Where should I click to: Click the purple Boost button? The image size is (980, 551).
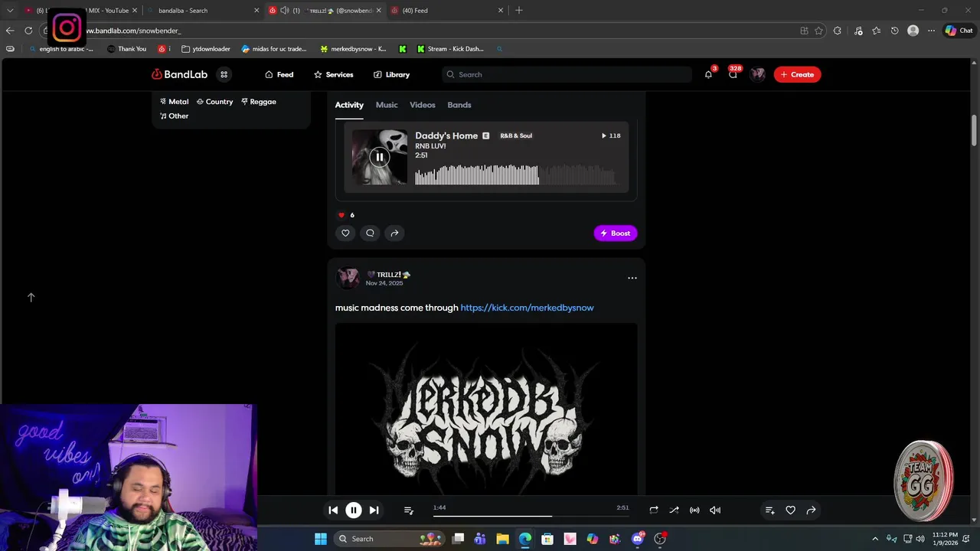[x=616, y=233]
